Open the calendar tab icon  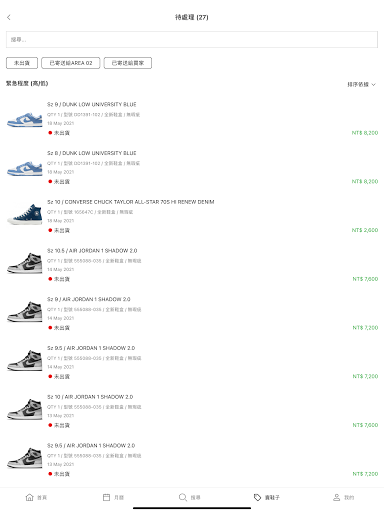click(106, 497)
